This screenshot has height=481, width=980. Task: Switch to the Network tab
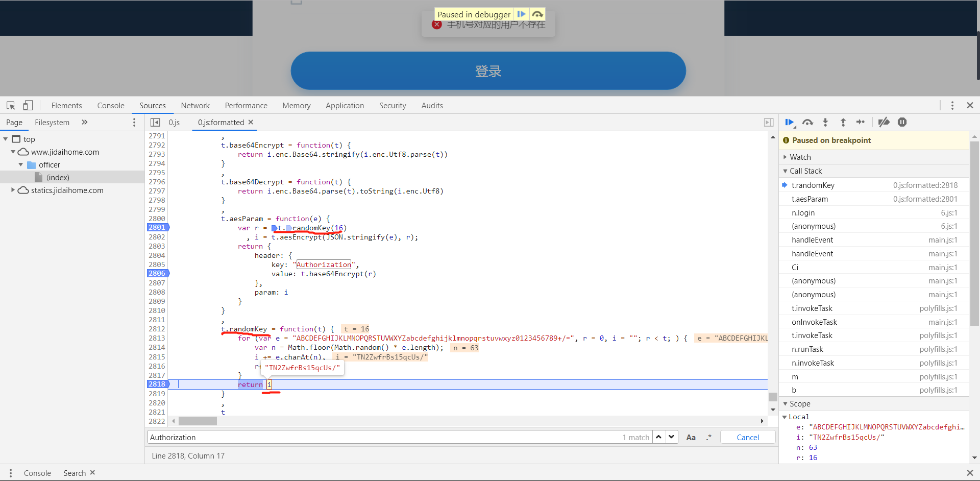pos(195,105)
